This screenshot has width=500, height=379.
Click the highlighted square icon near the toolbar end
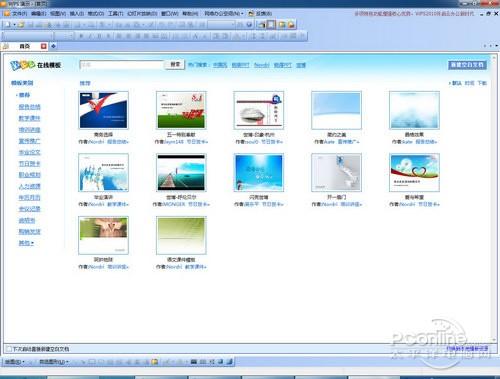271,24
